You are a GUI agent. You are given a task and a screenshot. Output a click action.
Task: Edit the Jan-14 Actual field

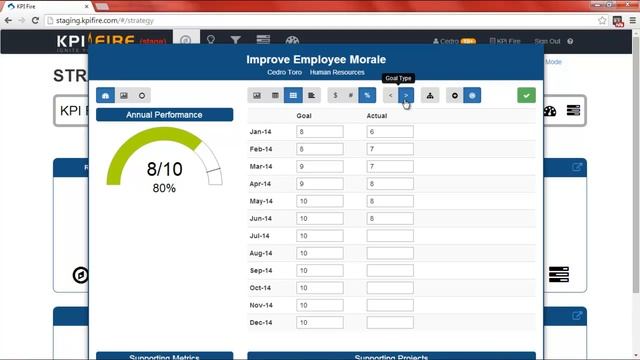[390, 131]
